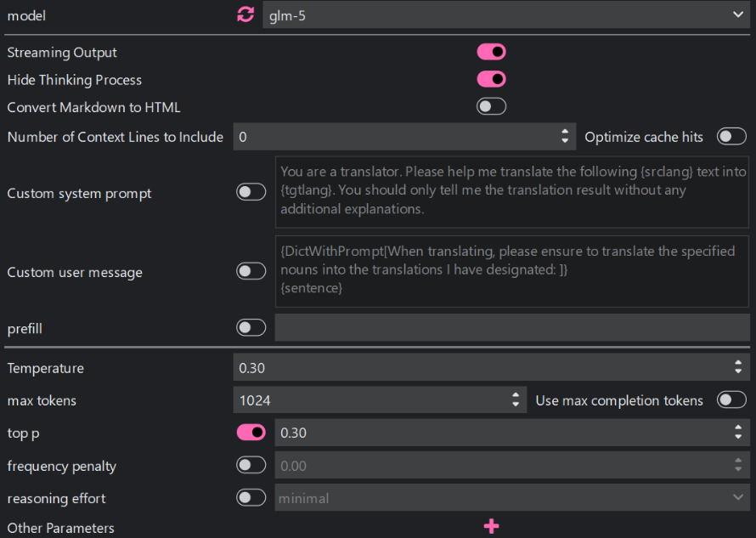The height and width of the screenshot is (538, 756).
Task: Disable the top p toggle
Action: pyautogui.click(x=251, y=433)
